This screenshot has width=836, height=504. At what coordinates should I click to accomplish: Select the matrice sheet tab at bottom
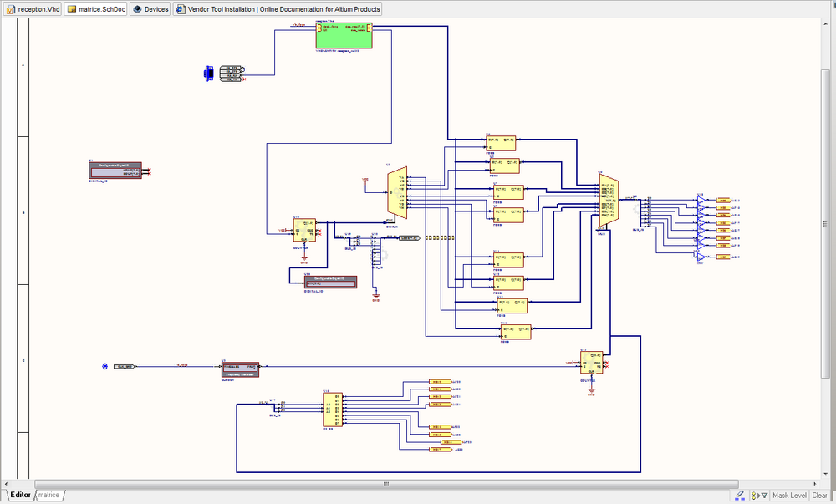pos(49,495)
